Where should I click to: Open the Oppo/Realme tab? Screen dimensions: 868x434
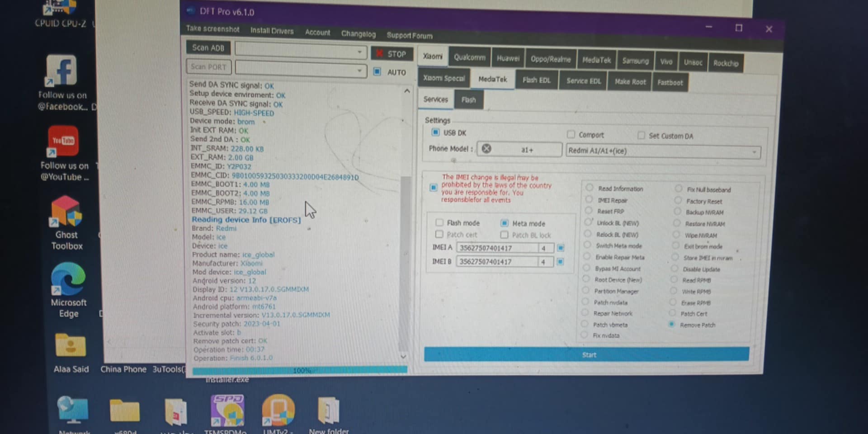pos(551,59)
